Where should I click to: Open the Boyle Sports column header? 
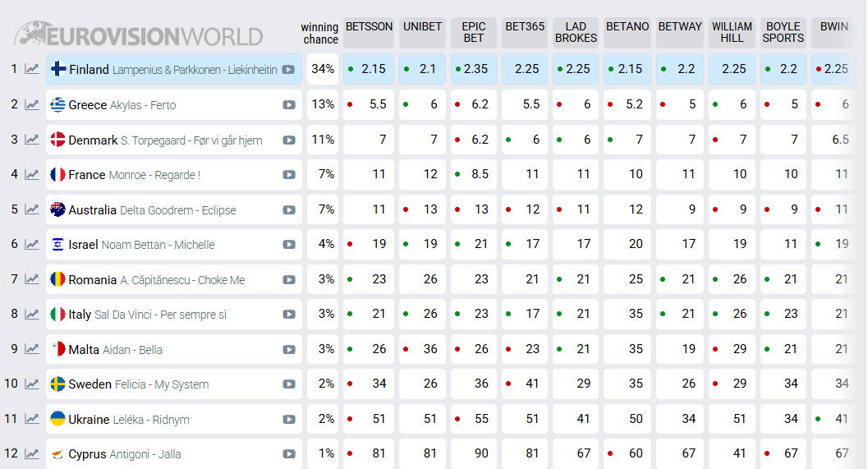(x=783, y=32)
